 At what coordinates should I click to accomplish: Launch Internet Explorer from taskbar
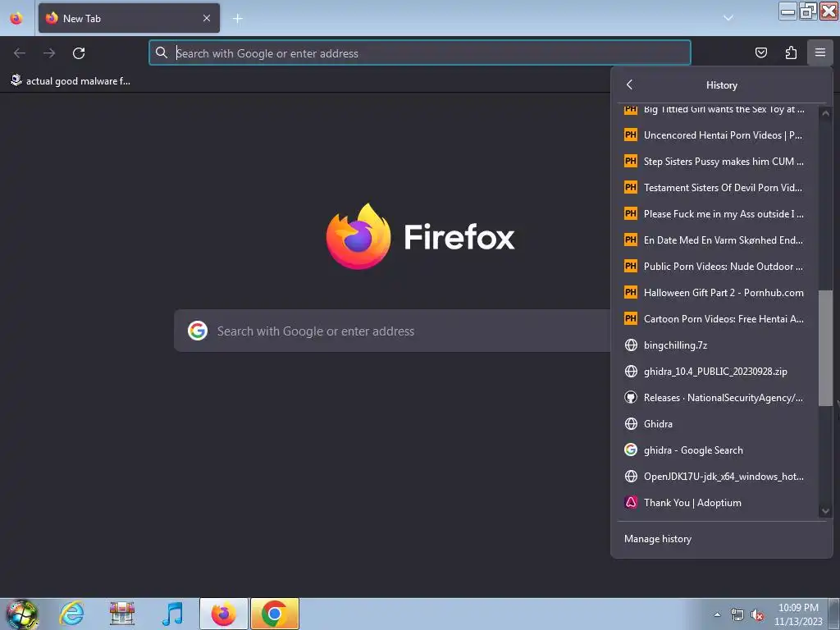pos(72,614)
